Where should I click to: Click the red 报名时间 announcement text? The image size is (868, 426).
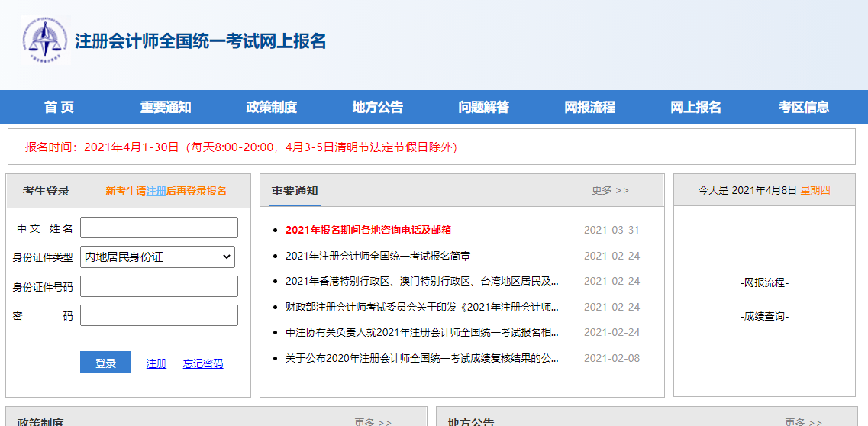pos(240,147)
